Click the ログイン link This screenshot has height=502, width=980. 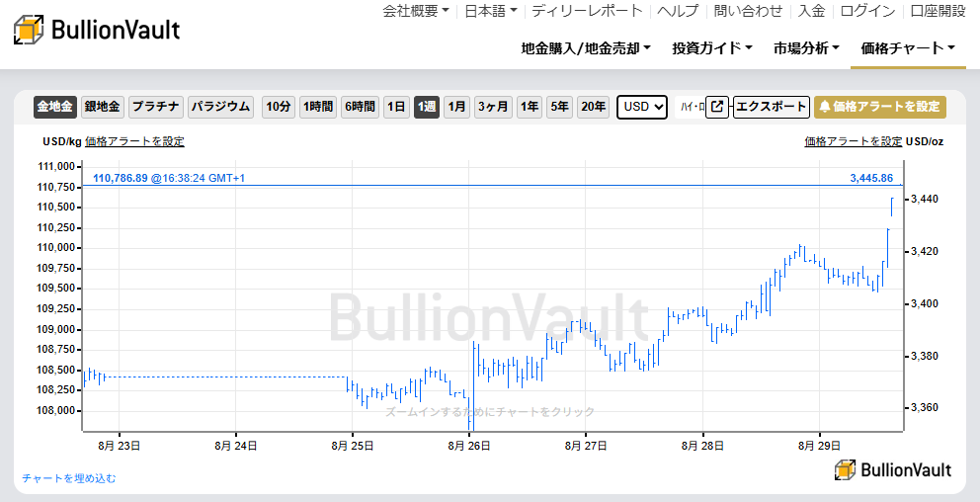(x=867, y=11)
